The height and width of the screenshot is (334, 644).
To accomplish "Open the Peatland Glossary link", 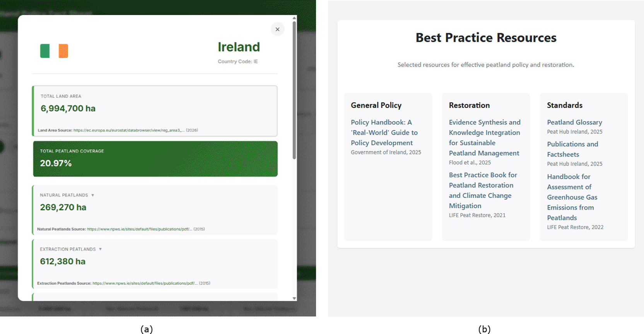I will tap(574, 122).
